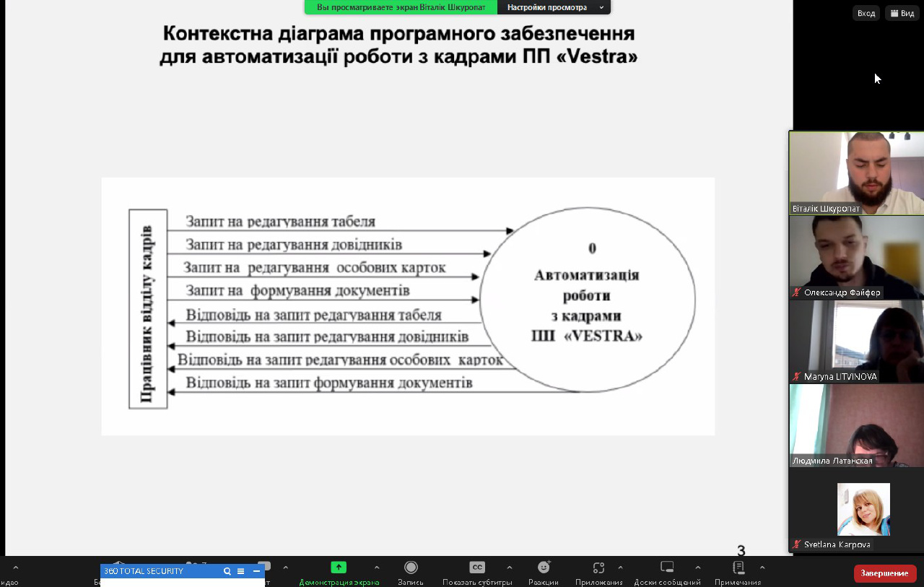Minimize the 360 Total Security popup

point(256,571)
